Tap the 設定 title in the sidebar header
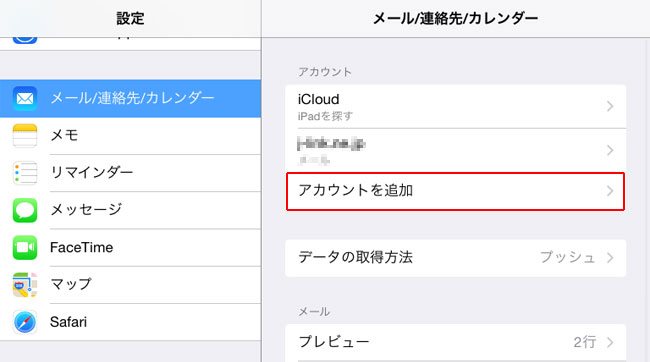This screenshot has height=362, width=650. pos(130,18)
